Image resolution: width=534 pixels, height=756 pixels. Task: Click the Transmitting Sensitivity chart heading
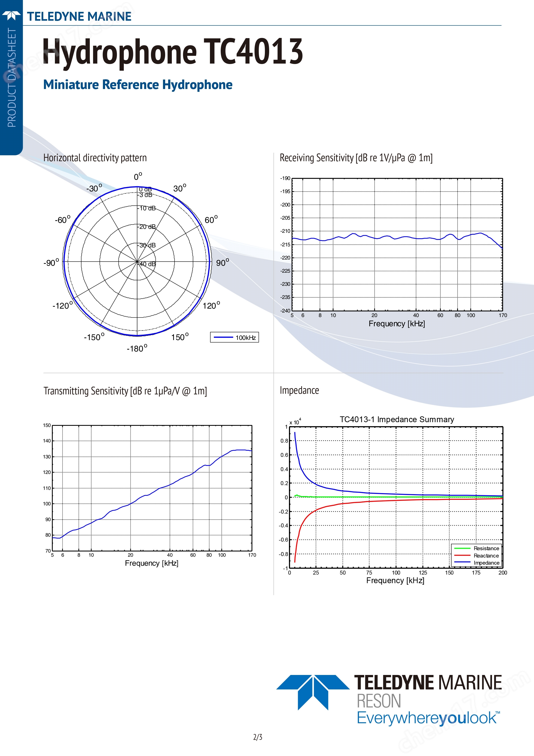(x=125, y=391)
